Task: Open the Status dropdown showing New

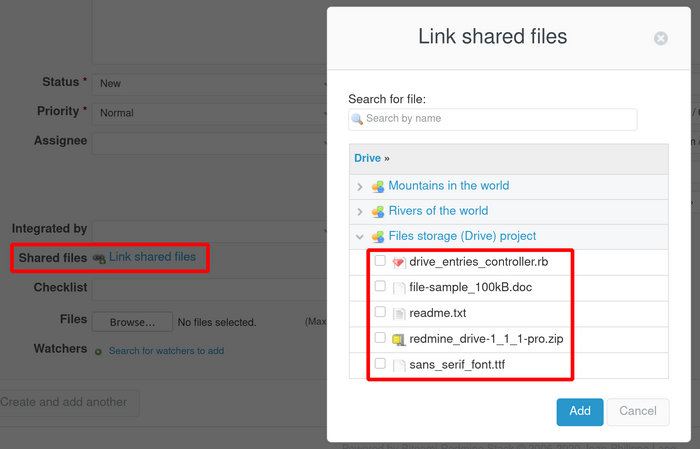Action: [x=210, y=83]
